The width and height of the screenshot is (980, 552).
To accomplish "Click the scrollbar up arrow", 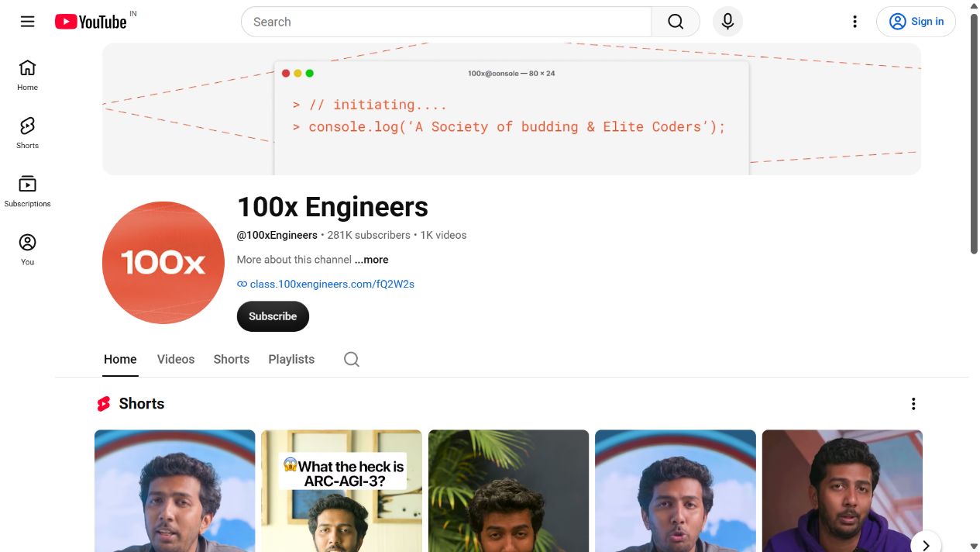I will 974,5.
